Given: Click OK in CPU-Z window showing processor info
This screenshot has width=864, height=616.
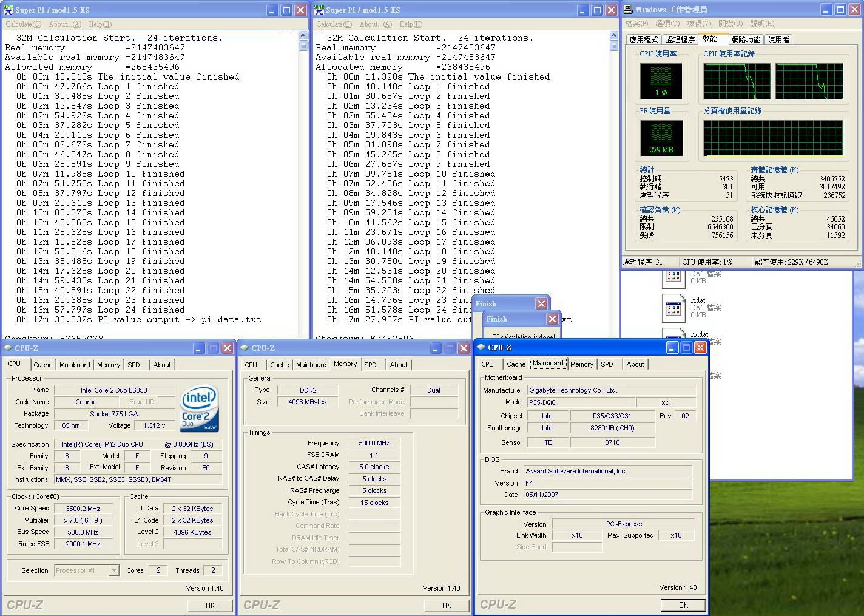Looking at the screenshot, I should pyautogui.click(x=210, y=605).
